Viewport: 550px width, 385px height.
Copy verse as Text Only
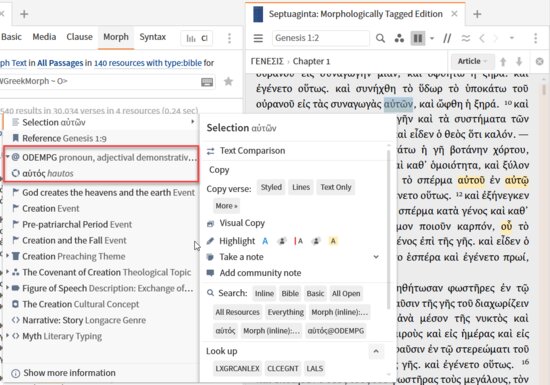click(336, 187)
